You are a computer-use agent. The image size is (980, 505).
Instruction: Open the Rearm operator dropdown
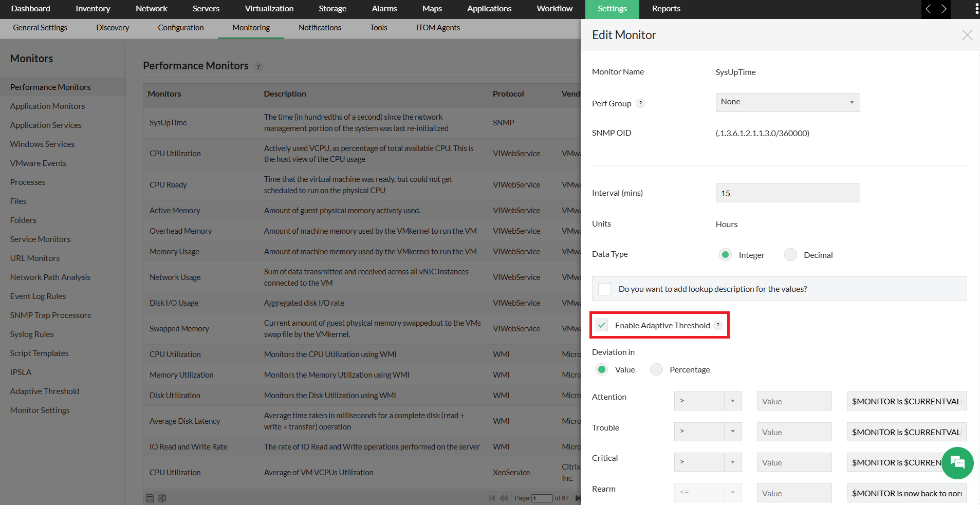708,493
